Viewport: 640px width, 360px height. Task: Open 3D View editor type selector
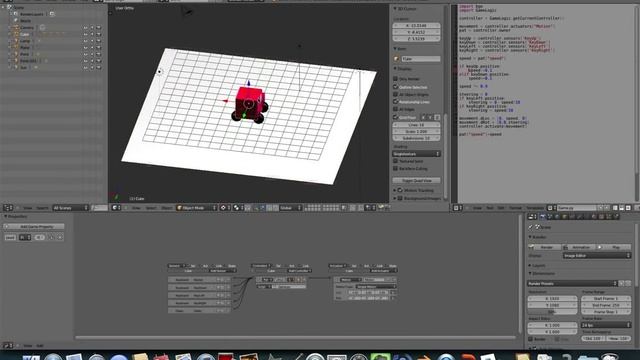(x=117, y=208)
